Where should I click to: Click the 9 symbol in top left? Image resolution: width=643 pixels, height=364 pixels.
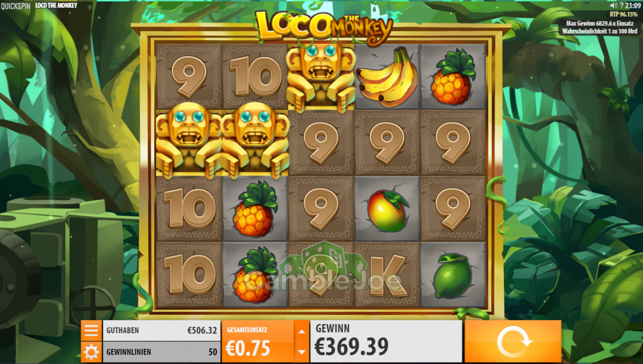click(189, 77)
